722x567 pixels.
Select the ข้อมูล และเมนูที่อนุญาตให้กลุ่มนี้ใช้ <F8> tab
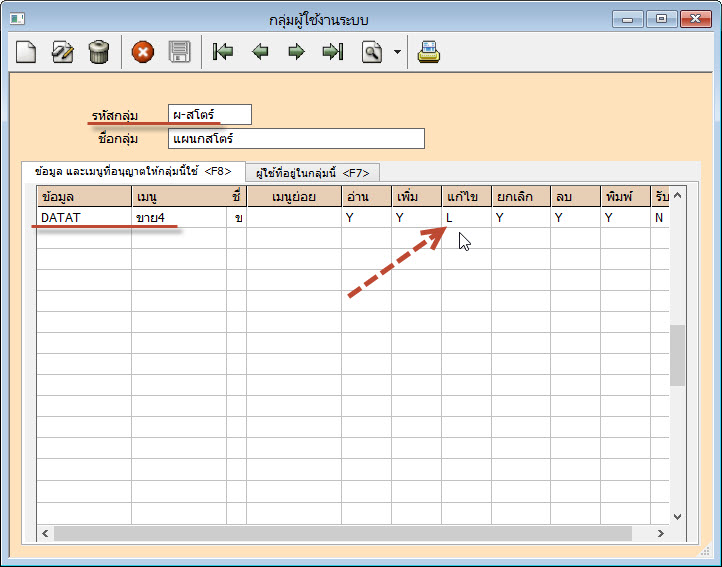coord(133,171)
